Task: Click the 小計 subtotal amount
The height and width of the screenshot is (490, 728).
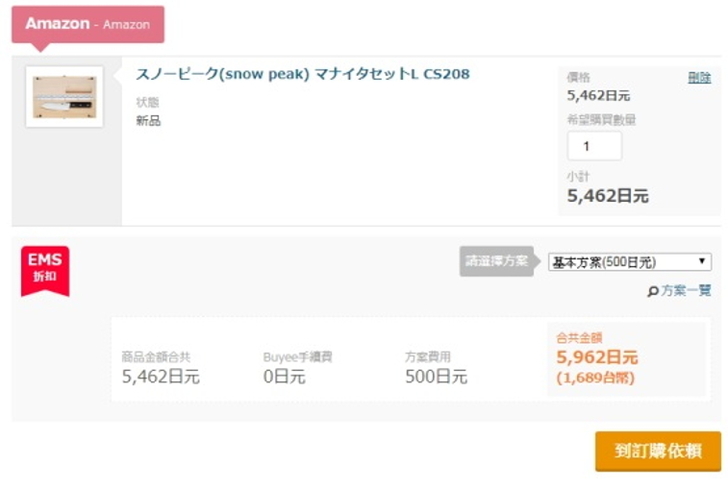Action: pos(607,196)
